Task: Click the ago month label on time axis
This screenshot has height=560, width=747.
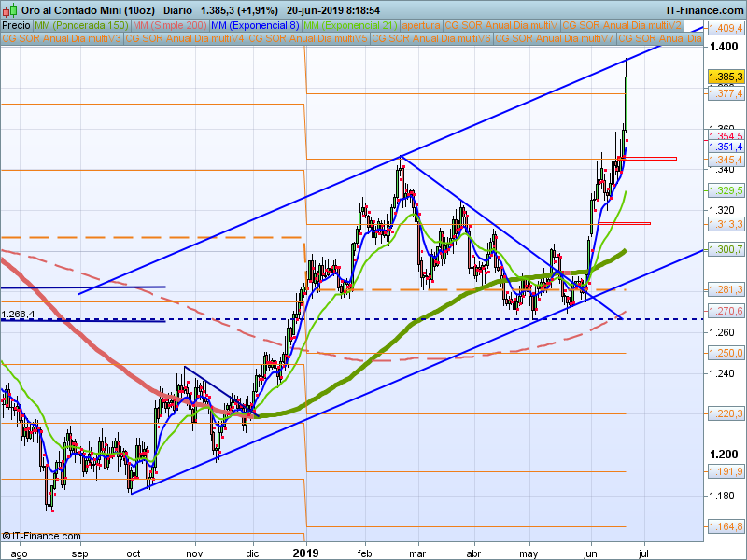Action: click(19, 553)
